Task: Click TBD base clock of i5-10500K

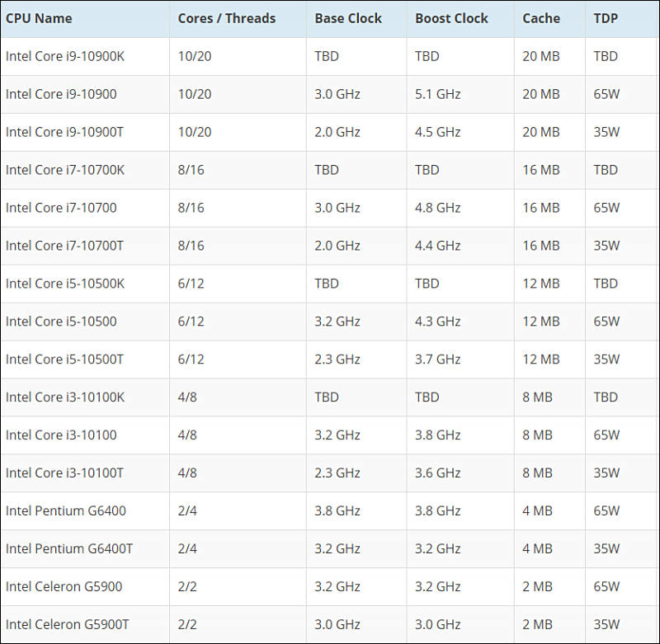Action: 327,284
